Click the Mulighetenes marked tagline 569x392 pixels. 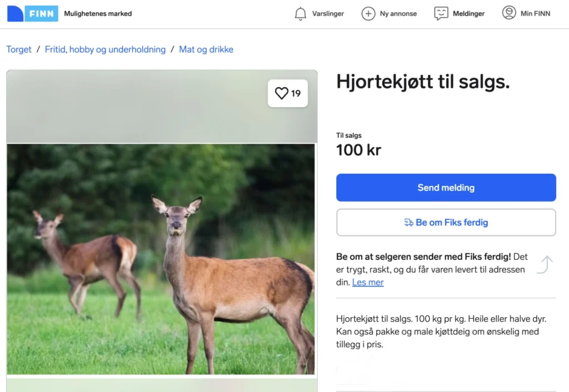[98, 13]
